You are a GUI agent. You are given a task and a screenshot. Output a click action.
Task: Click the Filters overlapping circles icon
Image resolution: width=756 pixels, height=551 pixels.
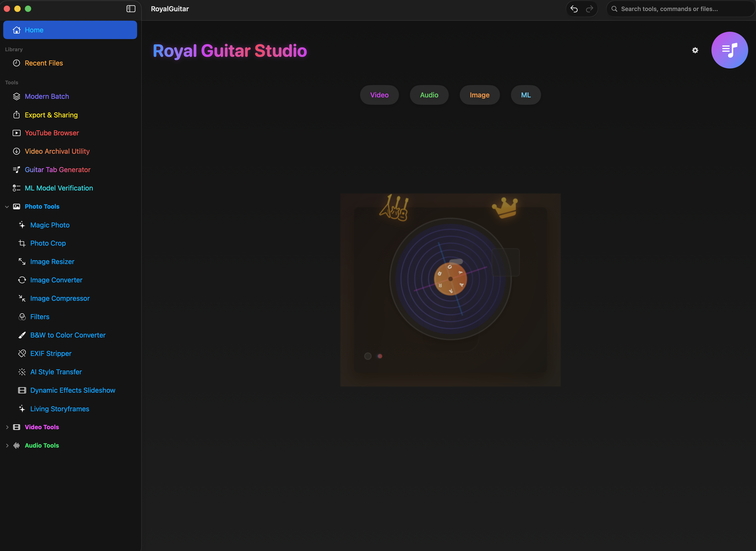click(22, 317)
